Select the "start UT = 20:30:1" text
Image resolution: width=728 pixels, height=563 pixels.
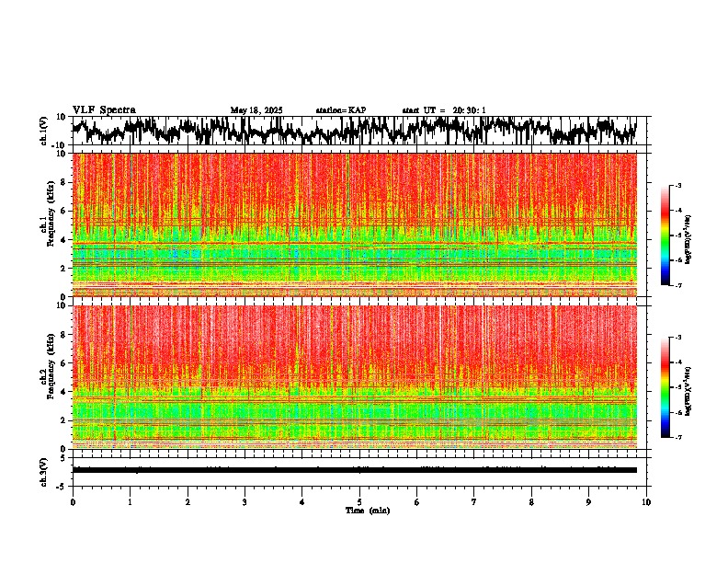click(x=444, y=110)
